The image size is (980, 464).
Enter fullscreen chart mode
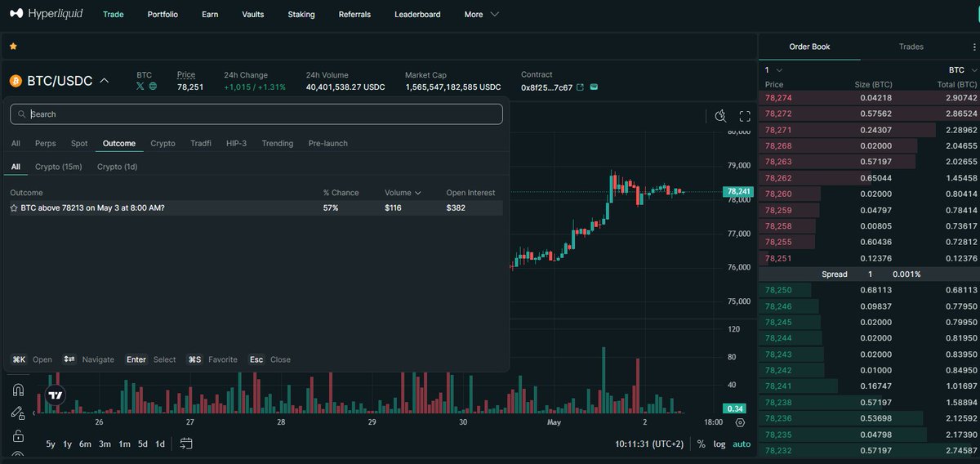pyautogui.click(x=745, y=116)
